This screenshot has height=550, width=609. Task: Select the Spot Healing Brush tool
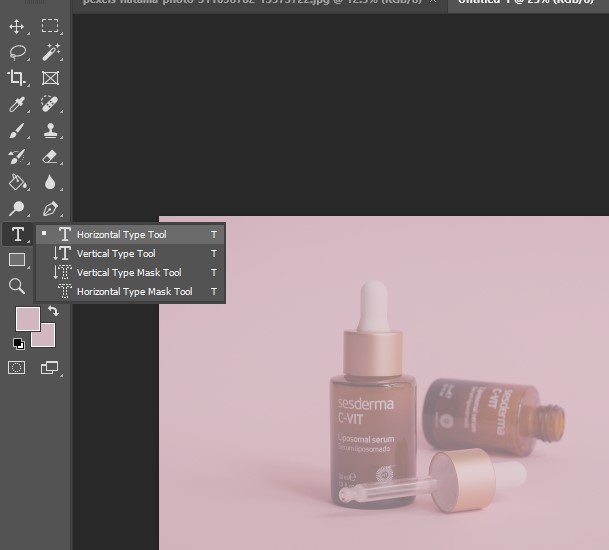(x=50, y=104)
